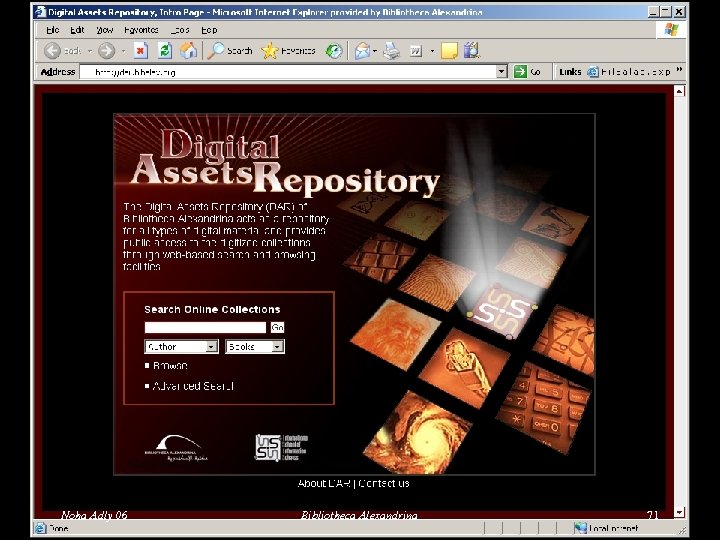Expand the address bar URL dropdown arrow
The image size is (720, 540).
point(501,72)
